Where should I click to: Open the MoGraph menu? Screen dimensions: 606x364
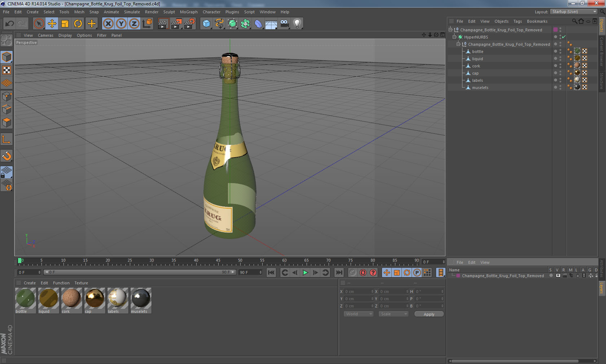pos(189,12)
